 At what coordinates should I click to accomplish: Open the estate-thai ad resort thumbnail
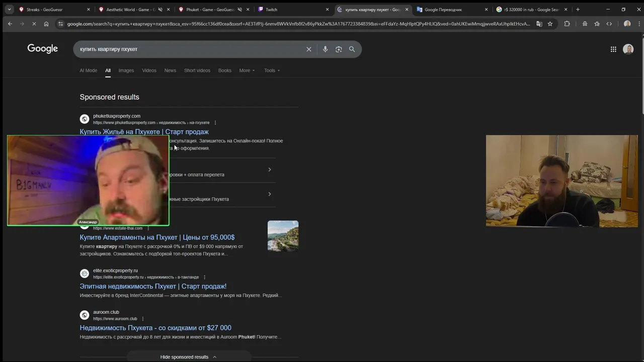(x=283, y=236)
